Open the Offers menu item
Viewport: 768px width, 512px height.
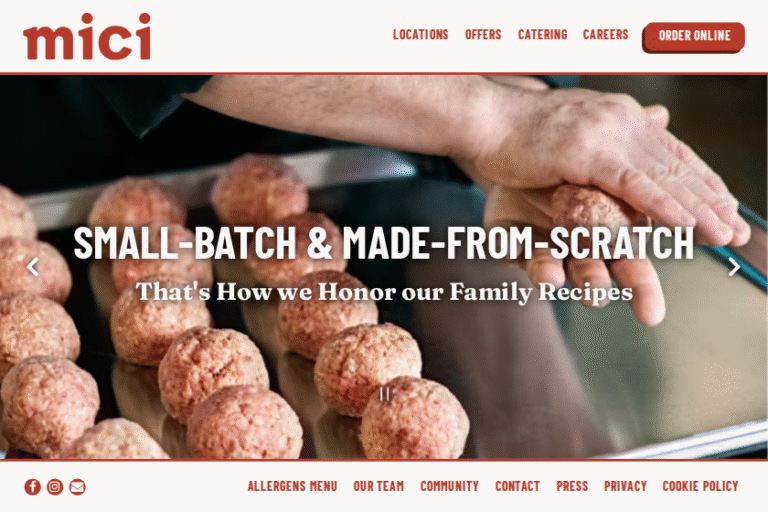pyautogui.click(x=483, y=35)
